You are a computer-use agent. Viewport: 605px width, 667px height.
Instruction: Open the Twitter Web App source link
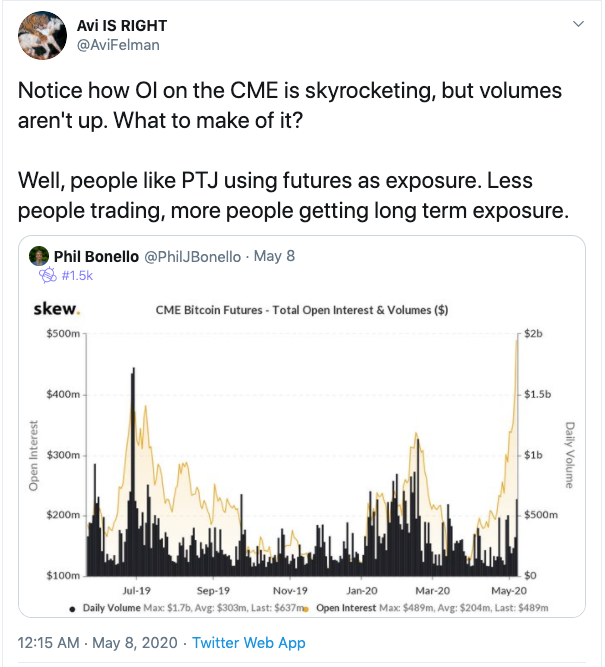[x=249, y=643]
